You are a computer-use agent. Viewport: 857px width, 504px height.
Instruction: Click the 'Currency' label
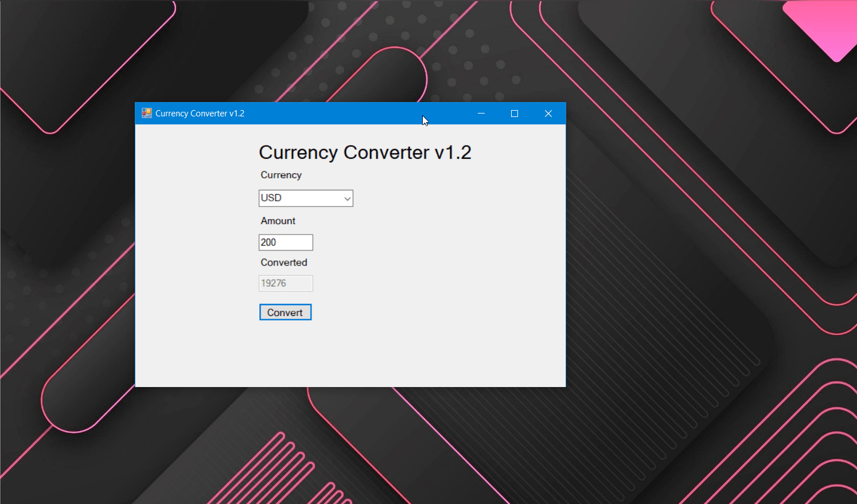point(281,175)
